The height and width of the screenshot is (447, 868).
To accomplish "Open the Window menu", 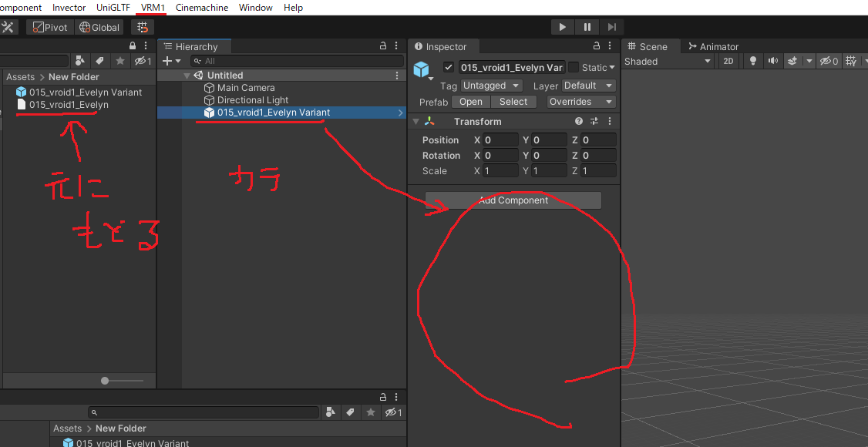I will coord(256,8).
